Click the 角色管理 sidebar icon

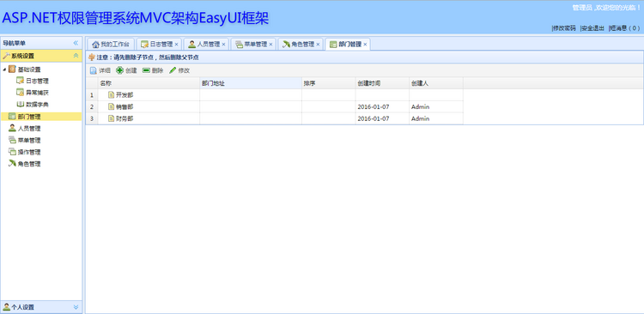[x=12, y=163]
